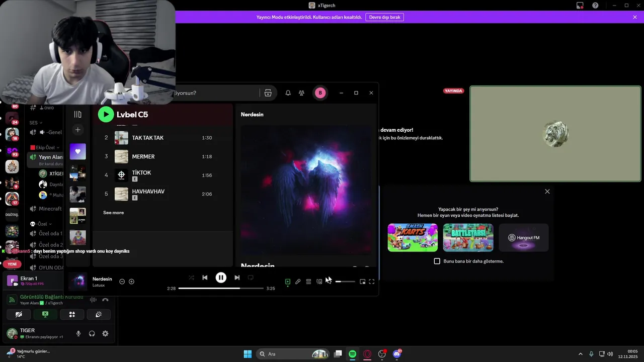Toggle Now Playing view icon in Spotify

288,282
